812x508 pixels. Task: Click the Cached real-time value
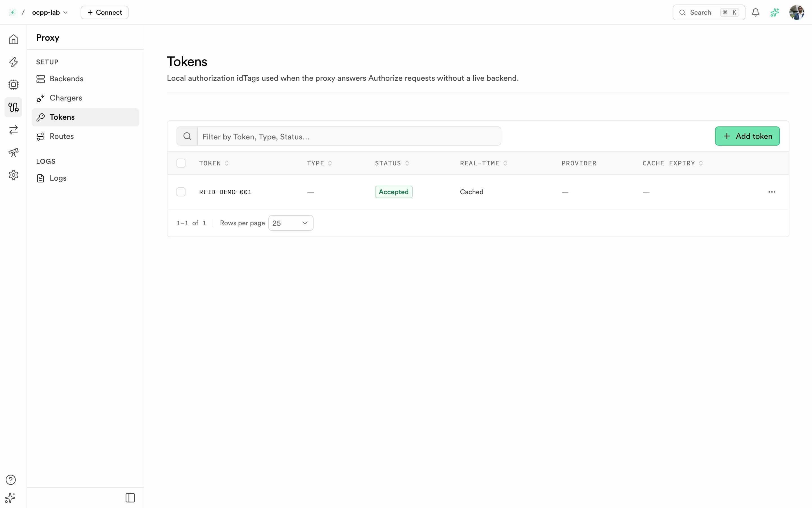point(471,192)
